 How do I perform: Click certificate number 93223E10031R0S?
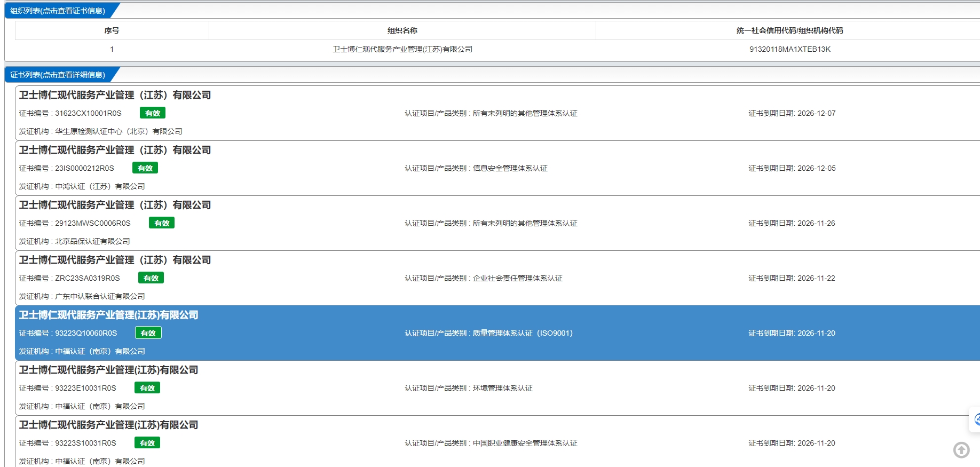point(85,388)
